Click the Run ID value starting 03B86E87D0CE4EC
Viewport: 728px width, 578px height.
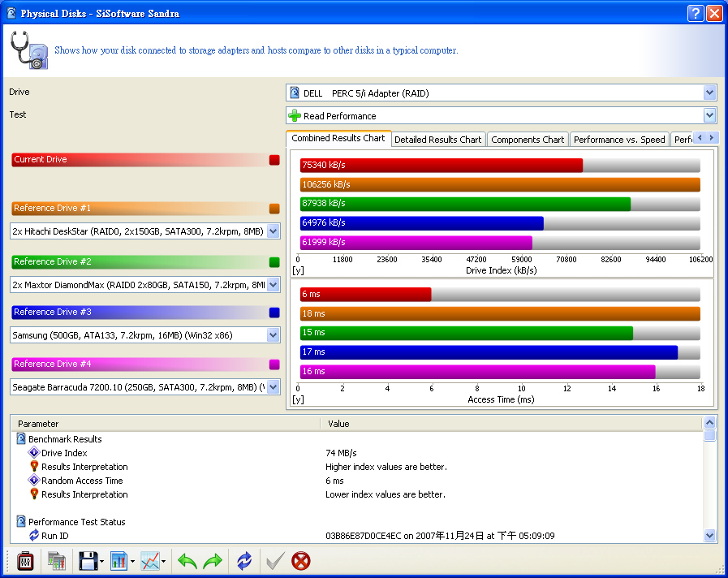click(440, 536)
